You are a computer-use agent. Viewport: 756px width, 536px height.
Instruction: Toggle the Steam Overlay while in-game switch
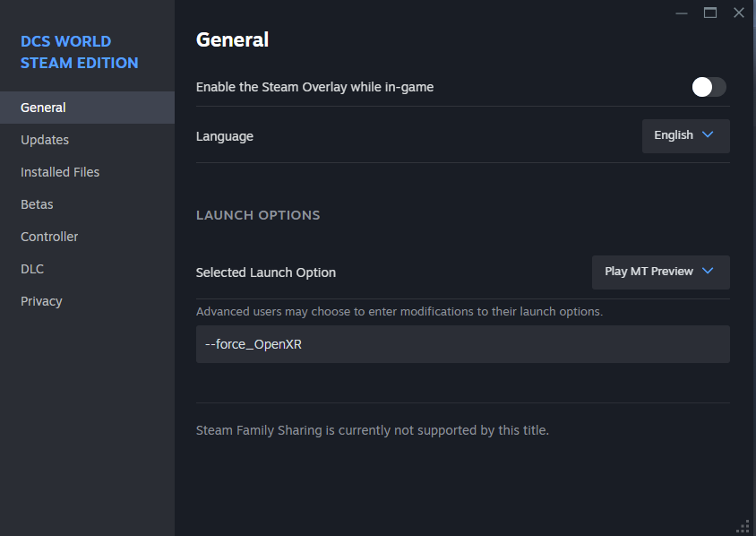[709, 87]
